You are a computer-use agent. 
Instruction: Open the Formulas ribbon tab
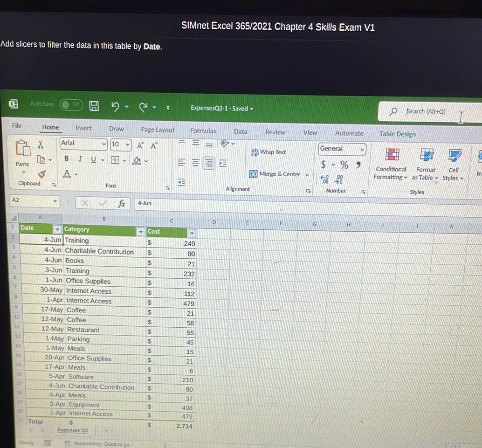[x=203, y=131]
